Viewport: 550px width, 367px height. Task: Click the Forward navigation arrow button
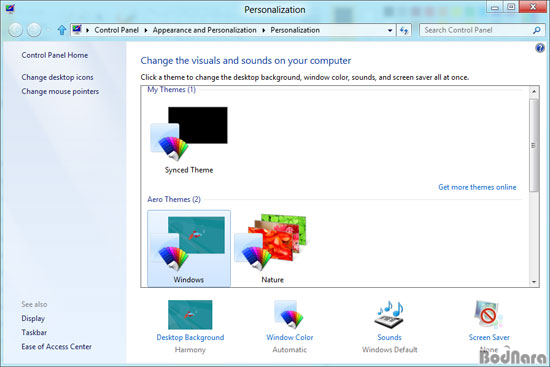coord(34,30)
